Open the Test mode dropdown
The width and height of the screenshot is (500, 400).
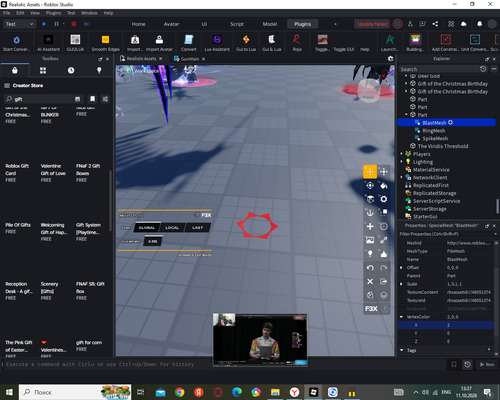[x=19, y=24]
